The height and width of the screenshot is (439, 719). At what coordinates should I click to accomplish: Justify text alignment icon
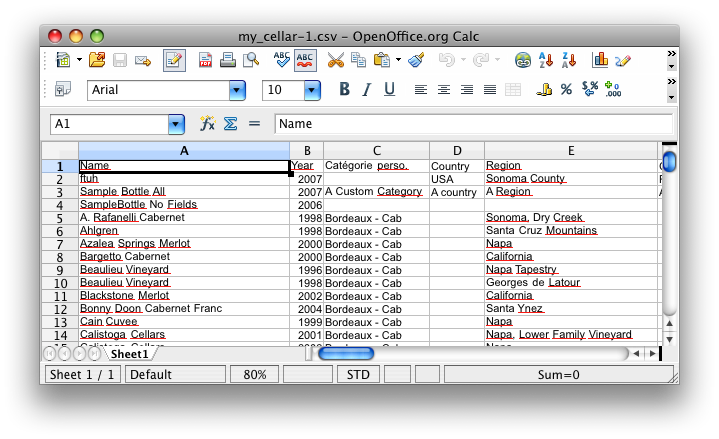pos(490,89)
